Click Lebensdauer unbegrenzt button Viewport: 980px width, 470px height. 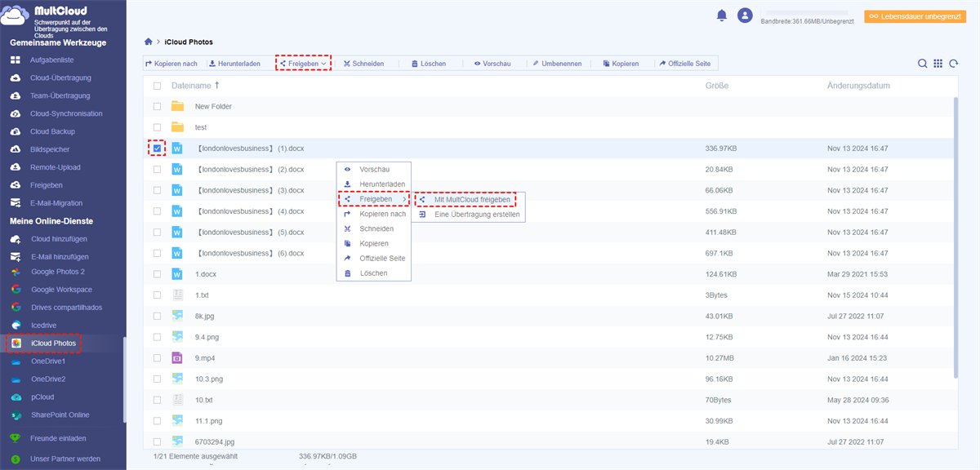pyautogui.click(x=915, y=16)
